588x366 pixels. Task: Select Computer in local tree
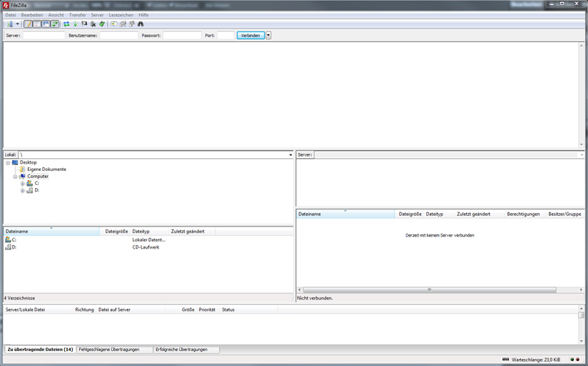pyautogui.click(x=38, y=177)
